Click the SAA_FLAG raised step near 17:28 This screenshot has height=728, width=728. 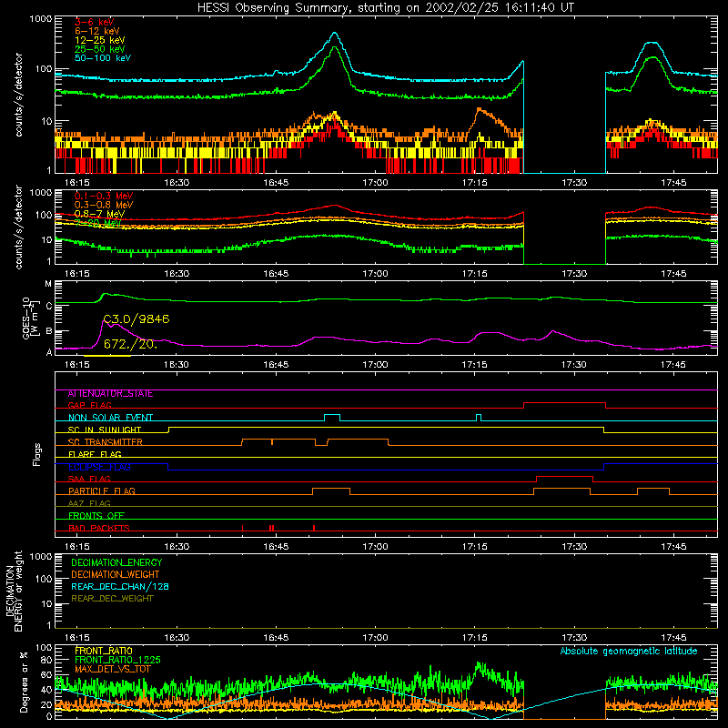(x=564, y=476)
